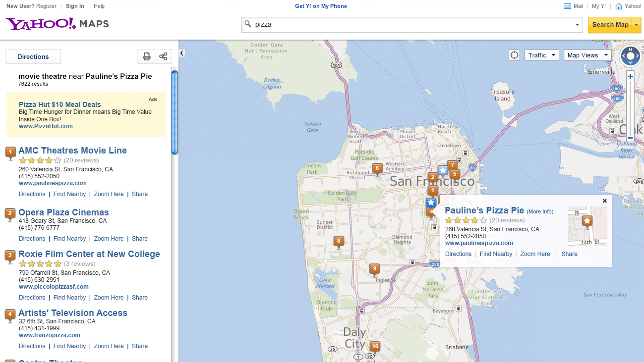Click the Mail envelope icon
Image resolution: width=644 pixels, height=362 pixels.
click(567, 6)
